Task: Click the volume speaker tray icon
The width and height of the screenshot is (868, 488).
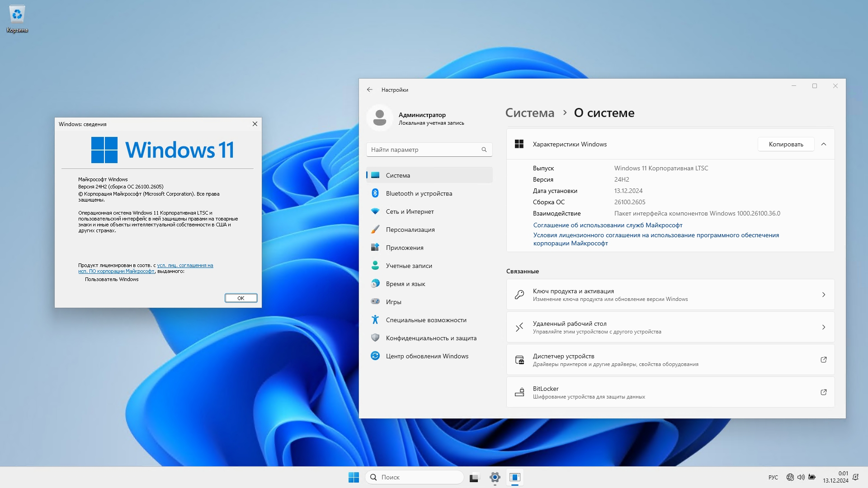Action: coord(801,477)
